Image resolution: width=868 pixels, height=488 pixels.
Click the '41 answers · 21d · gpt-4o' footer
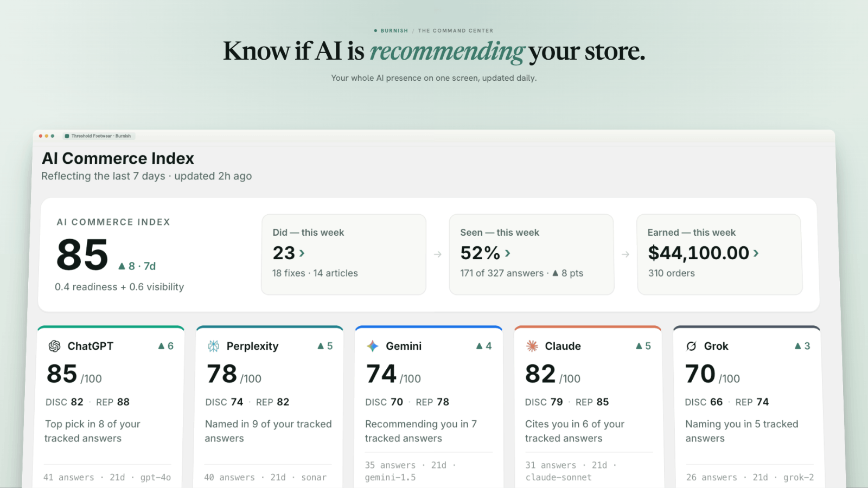tap(107, 478)
